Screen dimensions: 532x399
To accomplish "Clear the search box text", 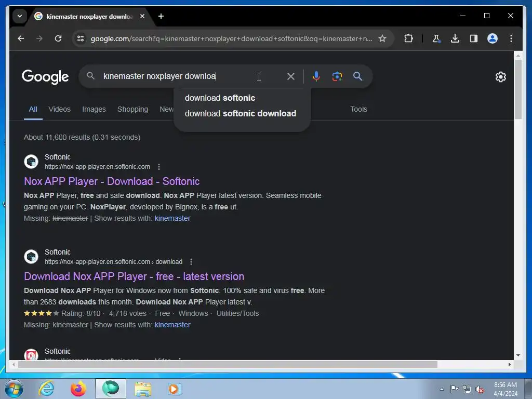I will click(x=291, y=76).
